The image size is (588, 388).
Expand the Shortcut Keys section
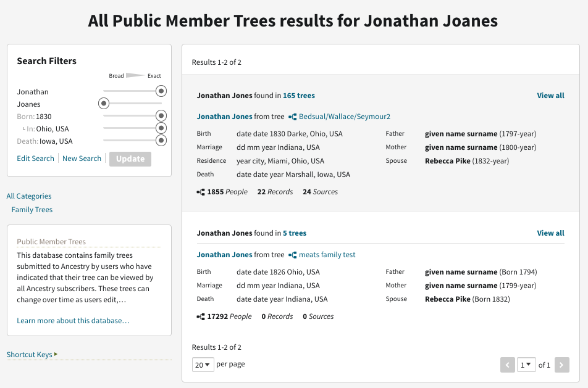click(x=29, y=355)
